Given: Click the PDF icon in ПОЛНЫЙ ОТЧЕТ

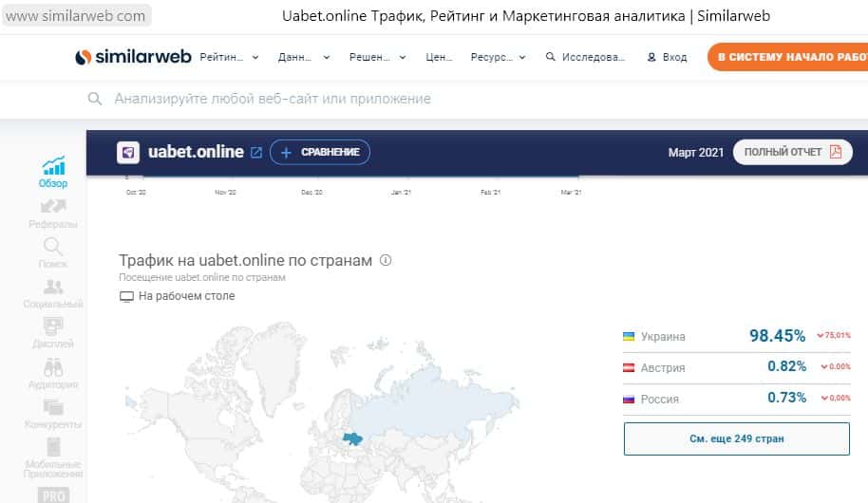Looking at the screenshot, I should point(836,152).
